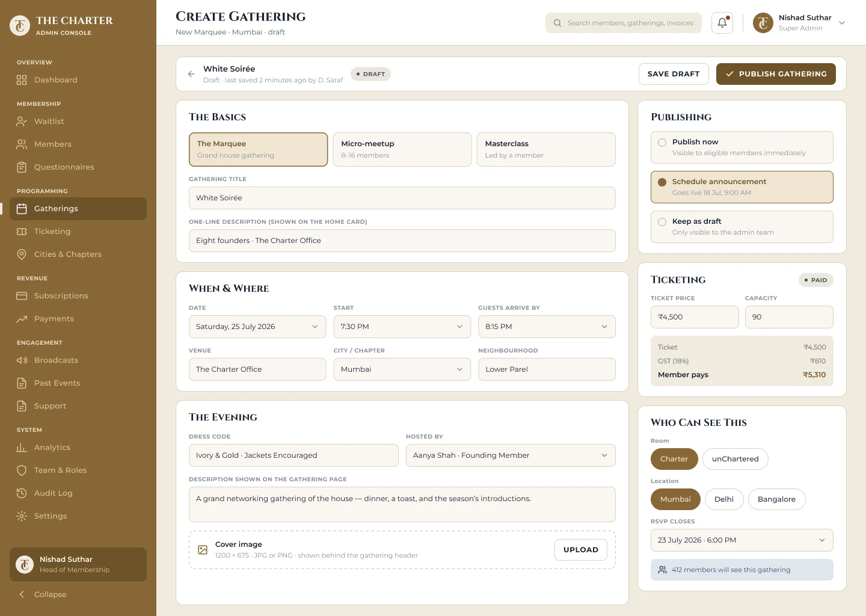Viewport: 866px width, 616px height.
Task: Click the Capacity field 90
Action: coord(789,317)
